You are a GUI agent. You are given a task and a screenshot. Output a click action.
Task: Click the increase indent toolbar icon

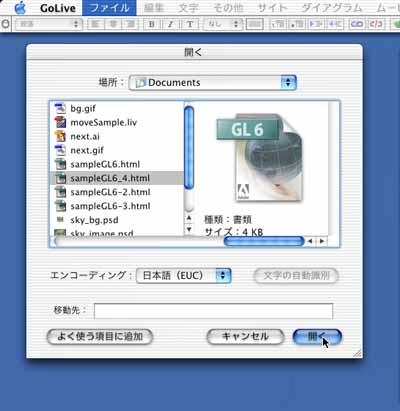pos(315,24)
